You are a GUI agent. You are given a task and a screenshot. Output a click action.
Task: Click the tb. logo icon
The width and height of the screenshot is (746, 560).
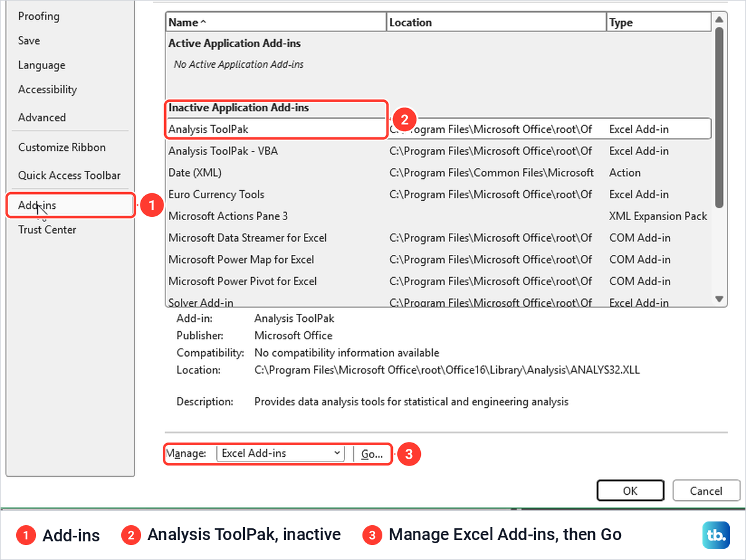[716, 535]
